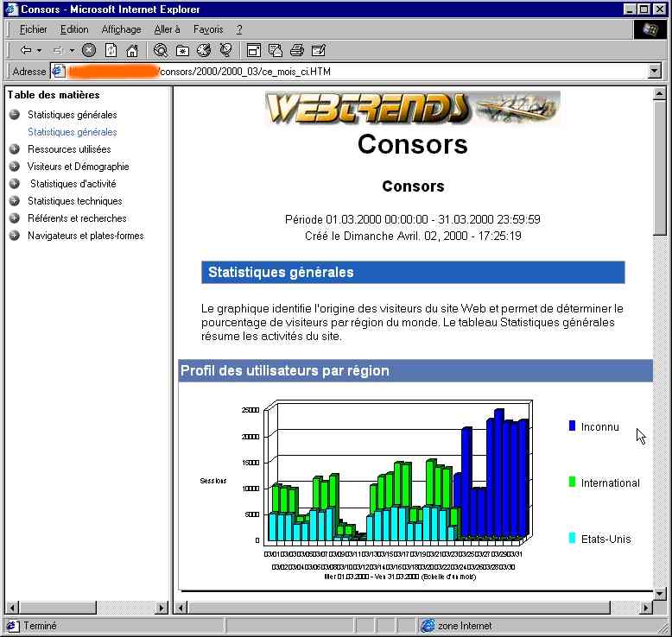
Task: Expand the Ressources utilisées section bullet
Action: point(15,149)
